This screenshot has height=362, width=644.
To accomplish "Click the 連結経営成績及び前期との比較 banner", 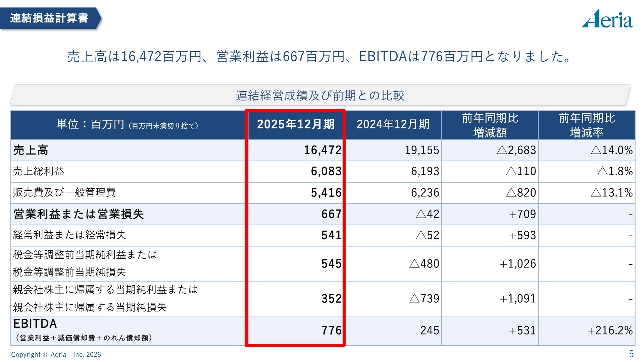I will tap(321, 95).
